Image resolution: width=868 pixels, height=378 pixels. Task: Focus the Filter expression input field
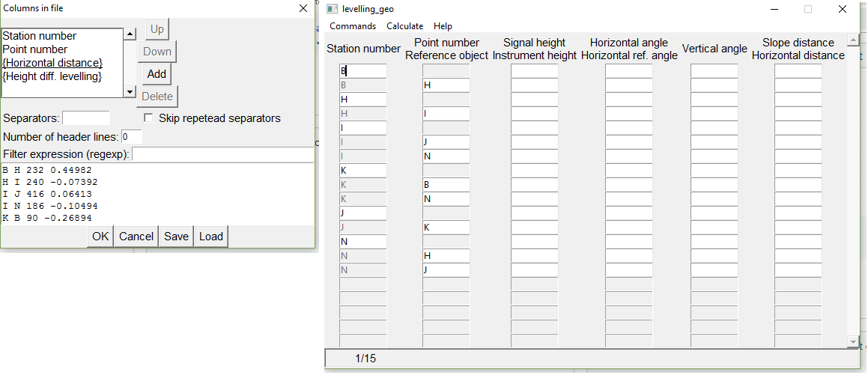[x=223, y=154]
